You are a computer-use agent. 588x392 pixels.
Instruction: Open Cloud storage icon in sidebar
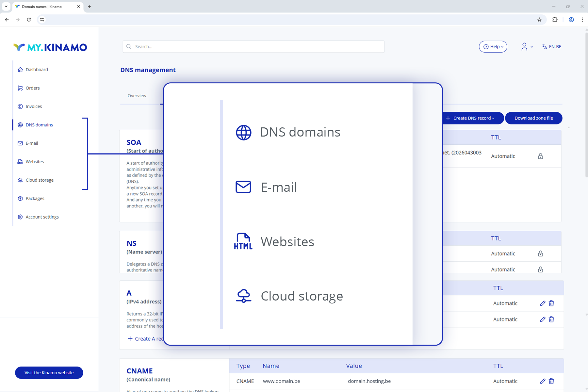[20, 180]
